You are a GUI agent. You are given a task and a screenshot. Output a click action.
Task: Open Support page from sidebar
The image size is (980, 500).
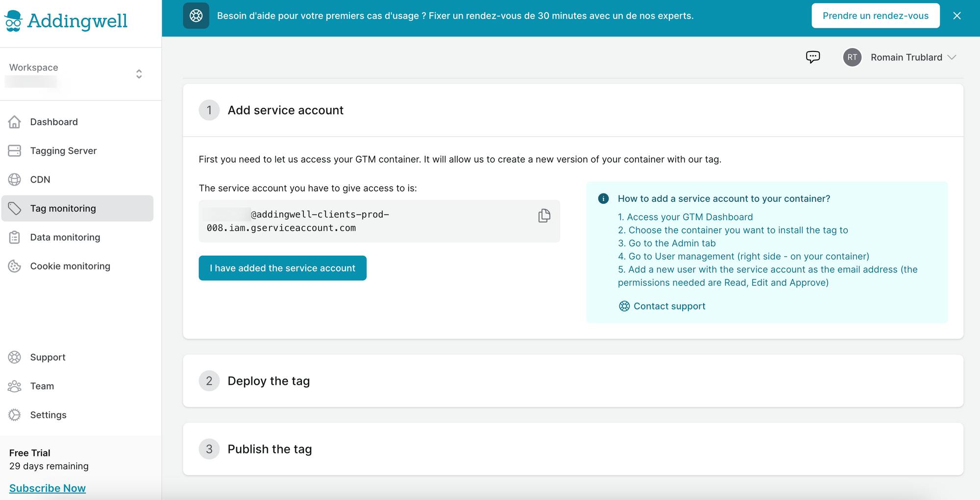coord(77,357)
